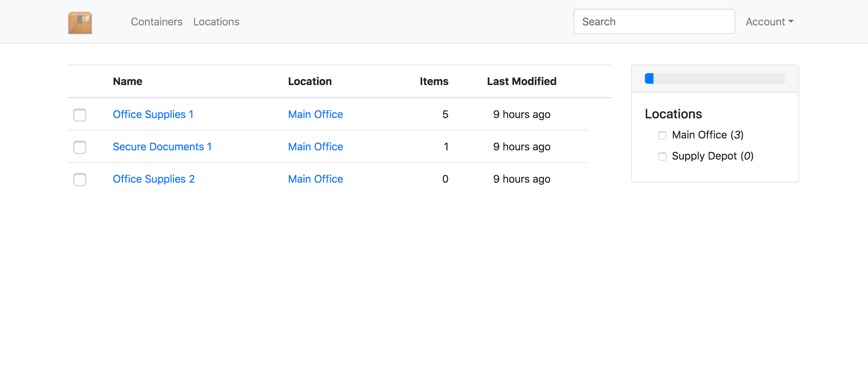
Task: Enable the Main Office (3) location filter
Action: tap(662, 135)
